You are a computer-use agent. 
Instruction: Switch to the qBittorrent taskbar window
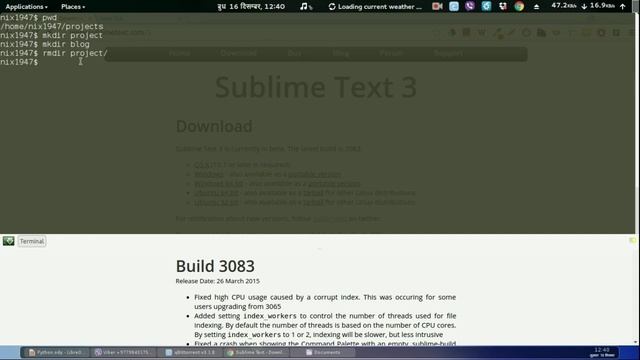[191, 352]
